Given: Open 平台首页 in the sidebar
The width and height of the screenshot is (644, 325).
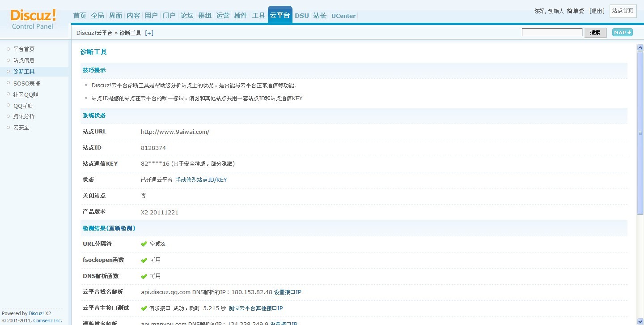Looking at the screenshot, I should (x=24, y=49).
